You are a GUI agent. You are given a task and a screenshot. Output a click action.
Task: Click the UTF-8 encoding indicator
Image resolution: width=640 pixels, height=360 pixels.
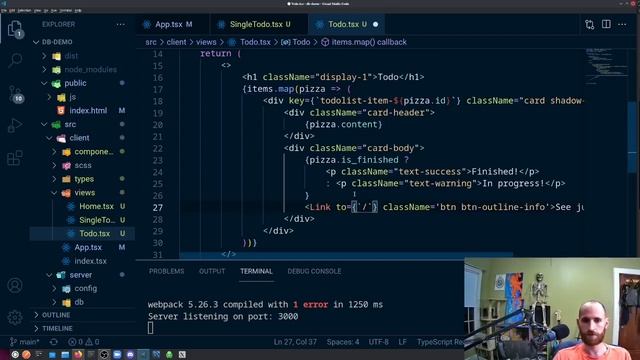click(x=378, y=342)
